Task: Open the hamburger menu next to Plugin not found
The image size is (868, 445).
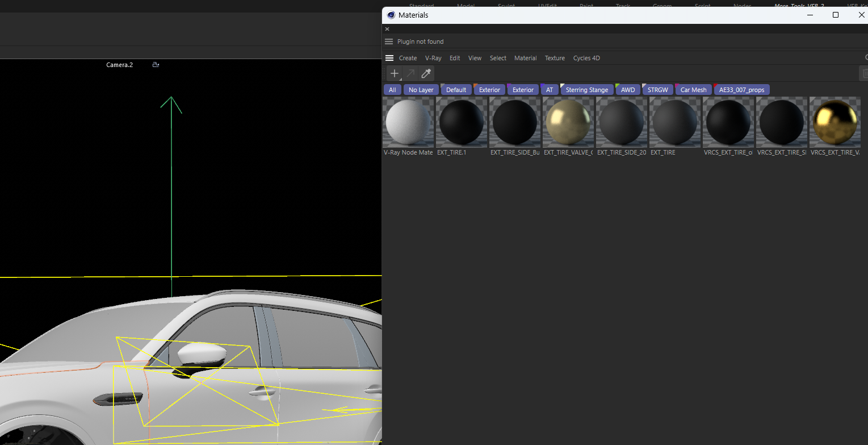Action: point(389,41)
